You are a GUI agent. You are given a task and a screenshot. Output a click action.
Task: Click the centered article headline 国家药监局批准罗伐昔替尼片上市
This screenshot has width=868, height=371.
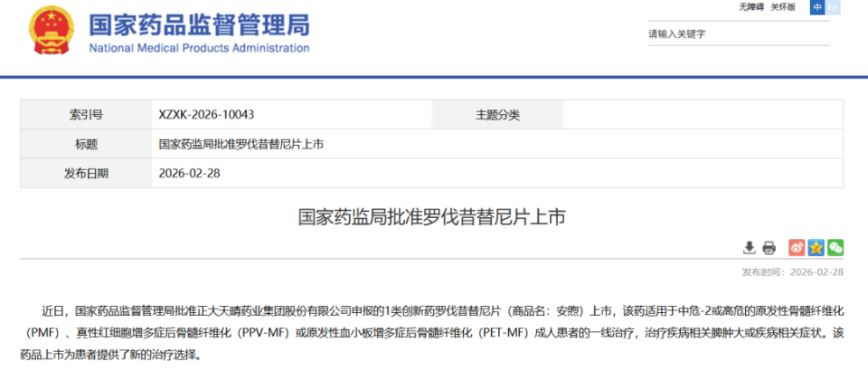(432, 217)
